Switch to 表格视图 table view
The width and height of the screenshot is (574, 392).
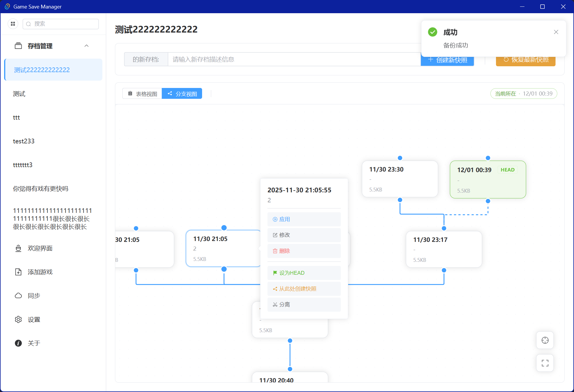pos(142,94)
